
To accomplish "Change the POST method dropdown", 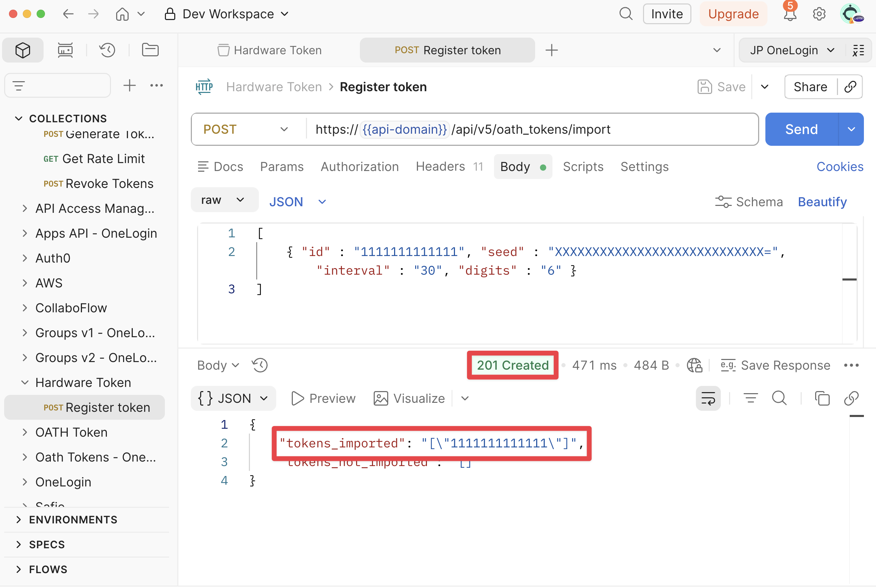I will pos(246,129).
